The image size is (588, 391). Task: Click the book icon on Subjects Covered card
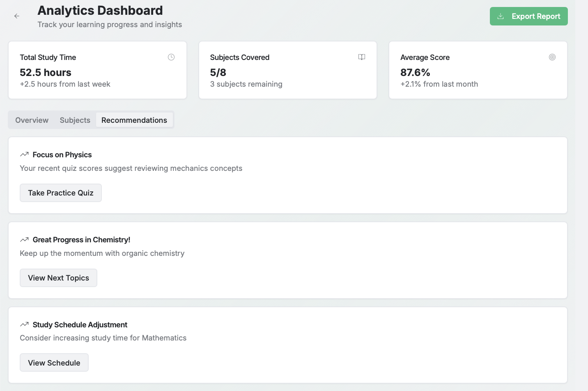pyautogui.click(x=362, y=57)
